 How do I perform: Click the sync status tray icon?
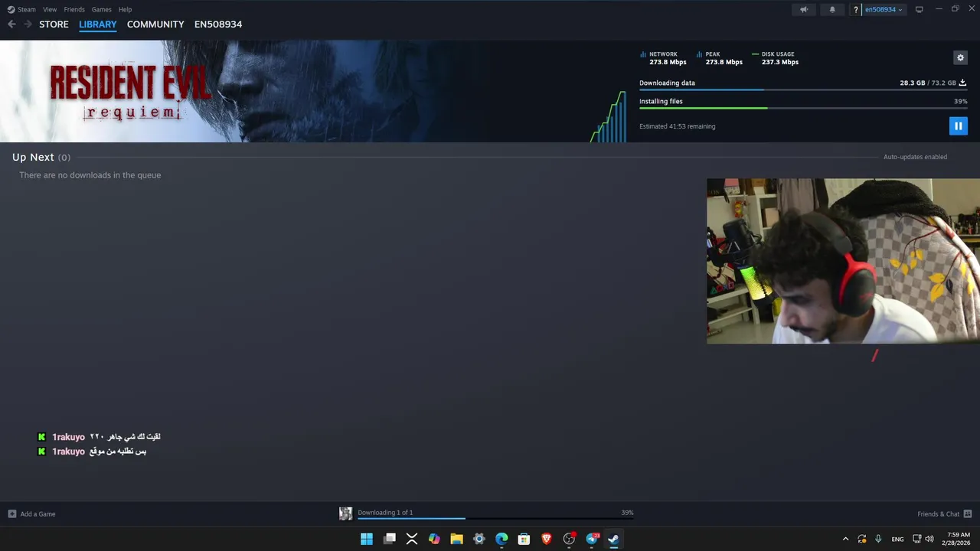pos(862,539)
